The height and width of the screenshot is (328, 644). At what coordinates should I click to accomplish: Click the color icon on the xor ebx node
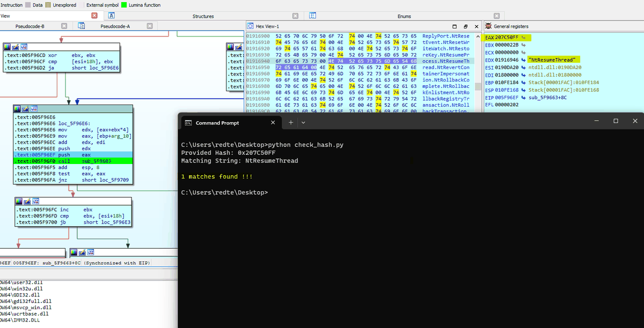coord(8,48)
